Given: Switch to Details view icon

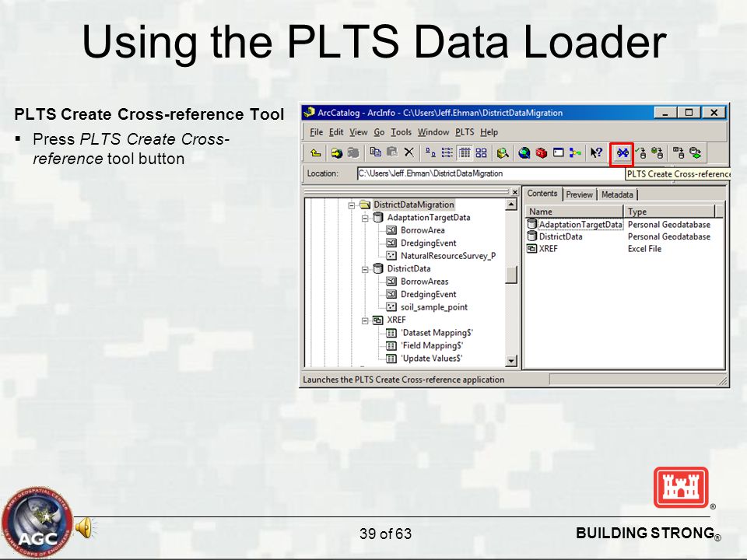Looking at the screenshot, I should coord(465,153).
